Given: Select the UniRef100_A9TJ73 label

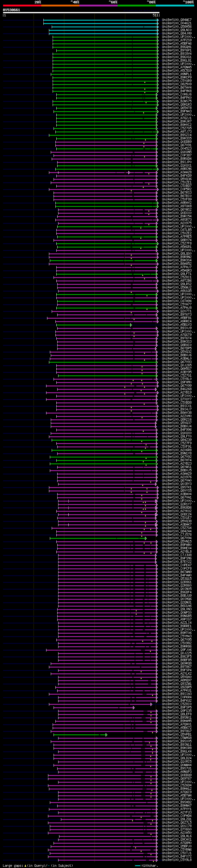Looking at the screenshot, I should pyautogui.click(x=177, y=132).
